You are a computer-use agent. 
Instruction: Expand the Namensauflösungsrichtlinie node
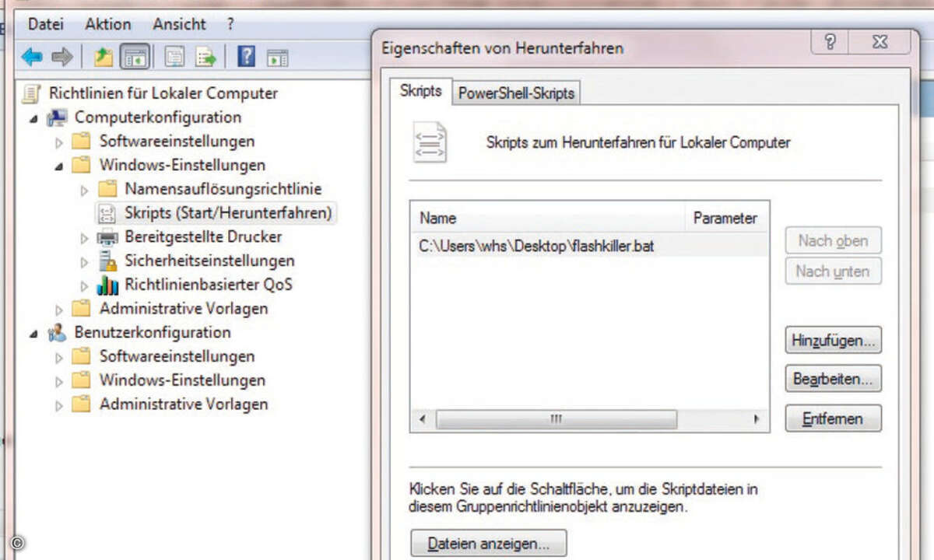point(84,190)
